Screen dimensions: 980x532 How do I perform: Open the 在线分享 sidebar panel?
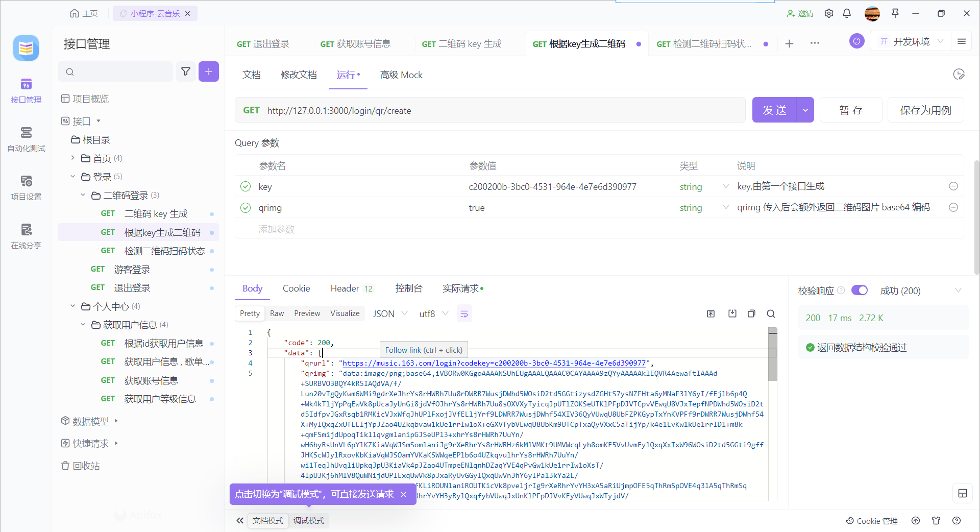click(x=26, y=236)
